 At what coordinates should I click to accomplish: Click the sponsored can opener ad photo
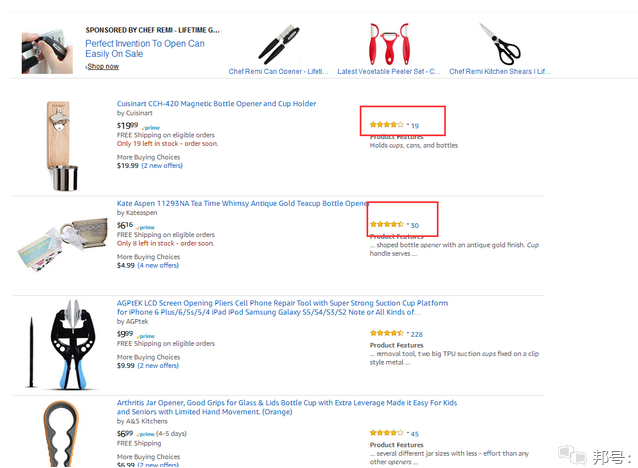pos(45,48)
